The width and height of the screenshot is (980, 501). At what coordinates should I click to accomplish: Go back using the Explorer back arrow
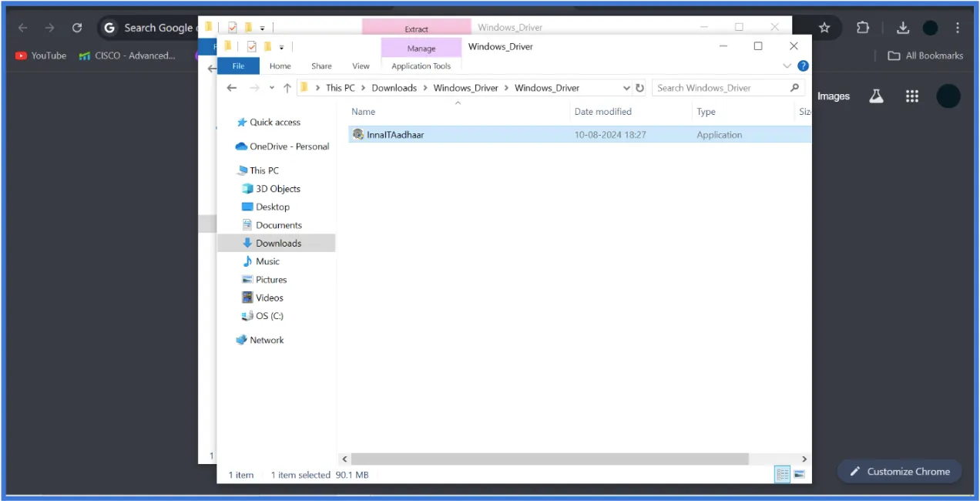point(232,88)
